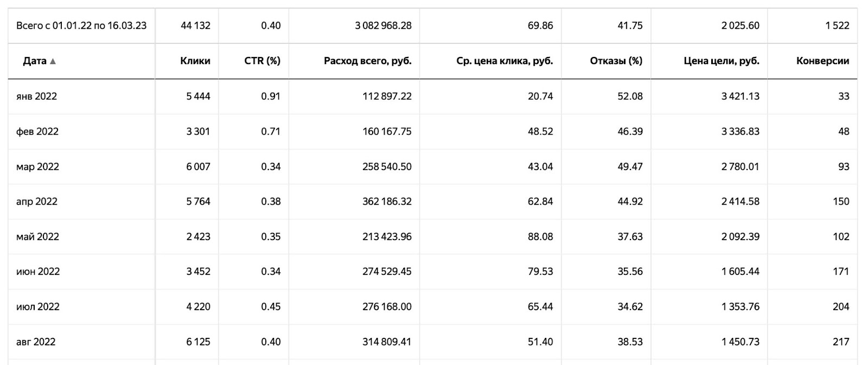Select the июл 2022 date cell
Image resolution: width=868 pixels, height=365 pixels.
[x=38, y=307]
